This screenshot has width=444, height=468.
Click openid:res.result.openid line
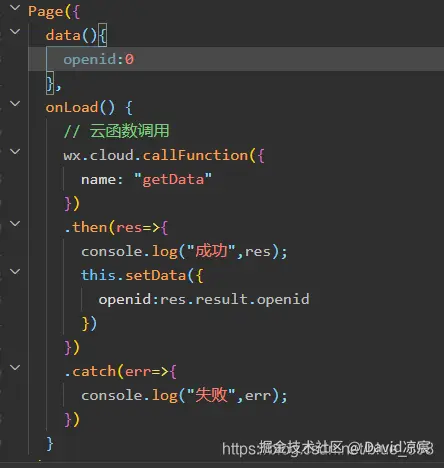tap(204, 299)
